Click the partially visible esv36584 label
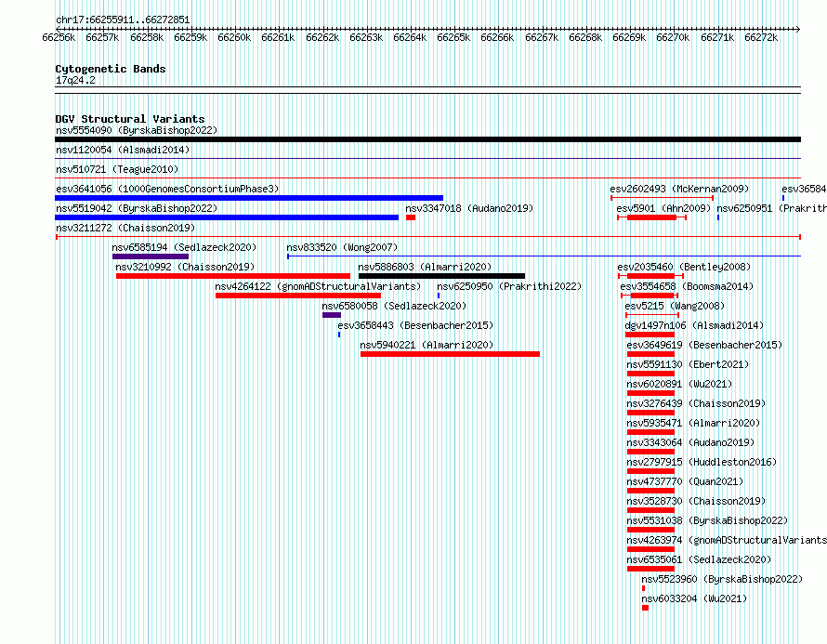The width and height of the screenshot is (827, 644). tap(805, 189)
